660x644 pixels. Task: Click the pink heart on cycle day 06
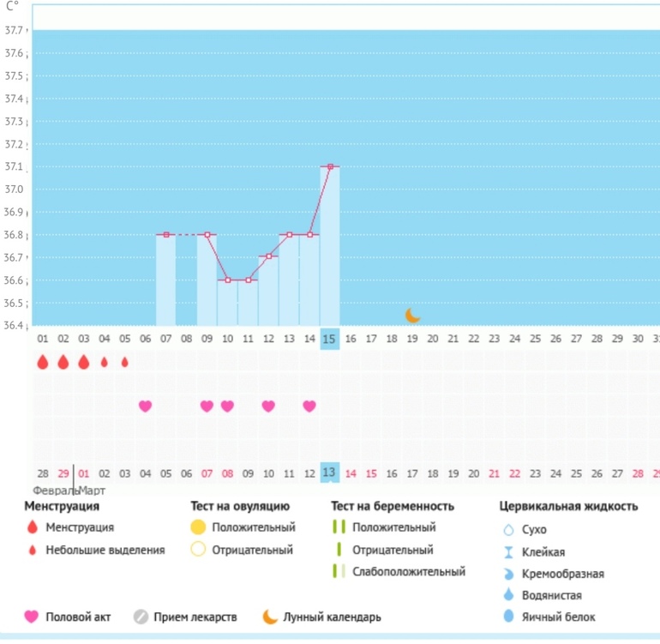pos(145,406)
